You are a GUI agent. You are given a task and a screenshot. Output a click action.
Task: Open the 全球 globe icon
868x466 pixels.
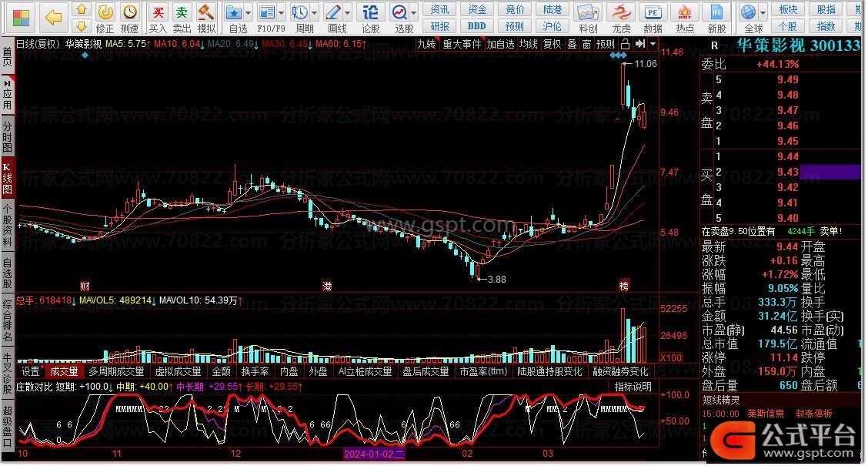[749, 12]
